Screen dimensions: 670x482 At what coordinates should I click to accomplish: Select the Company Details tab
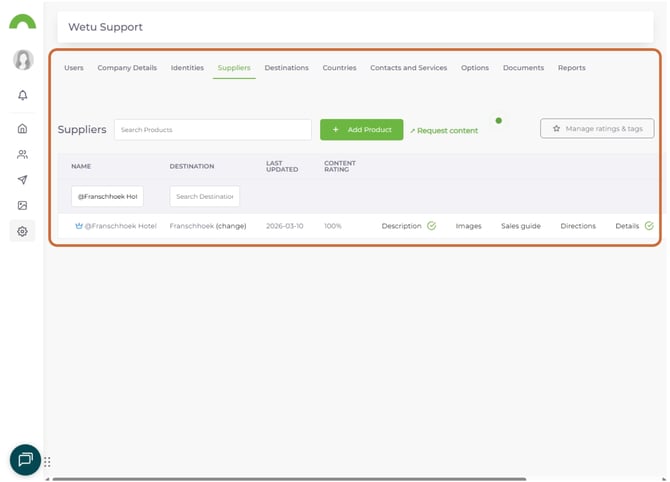tap(127, 68)
